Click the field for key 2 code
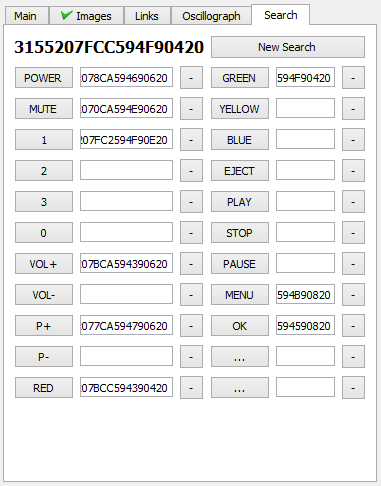Viewport: 381px width, 486px height. (126, 170)
